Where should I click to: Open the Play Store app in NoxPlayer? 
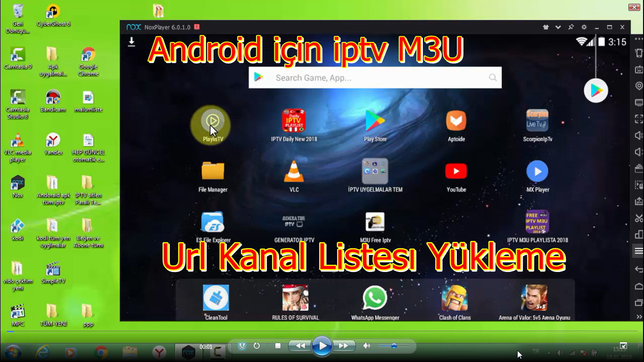coord(375,120)
